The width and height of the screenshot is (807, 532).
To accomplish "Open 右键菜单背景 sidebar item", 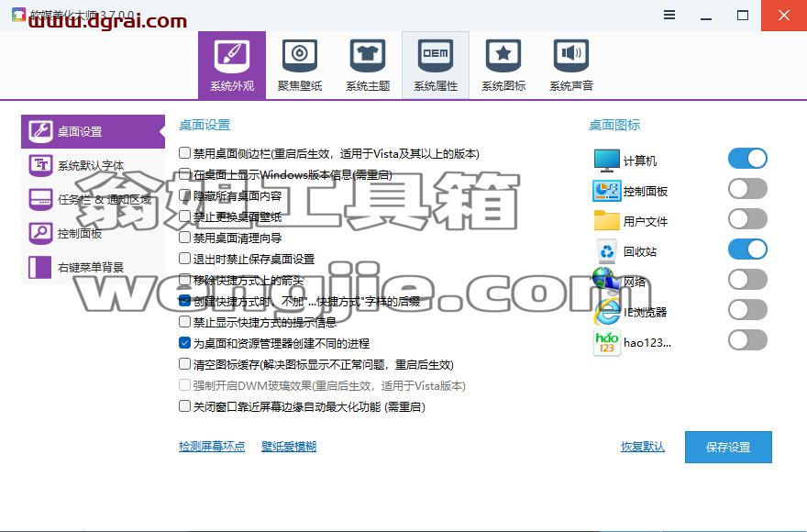I will pyautogui.click(x=93, y=267).
